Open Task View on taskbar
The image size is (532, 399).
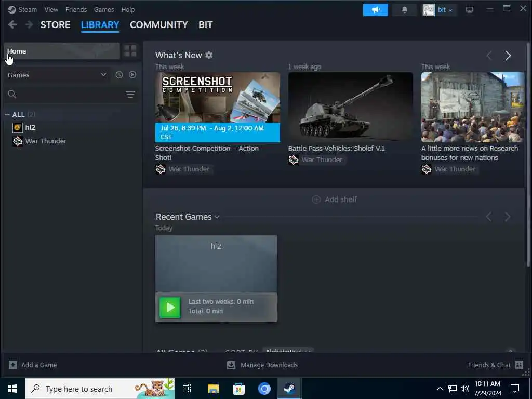coord(187,389)
